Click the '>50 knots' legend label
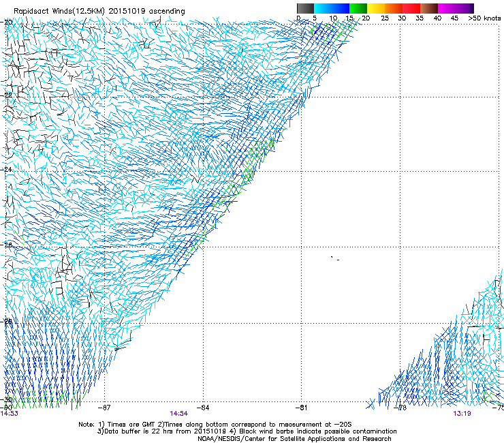Viewport: 504px width, 443px height. (x=484, y=18)
